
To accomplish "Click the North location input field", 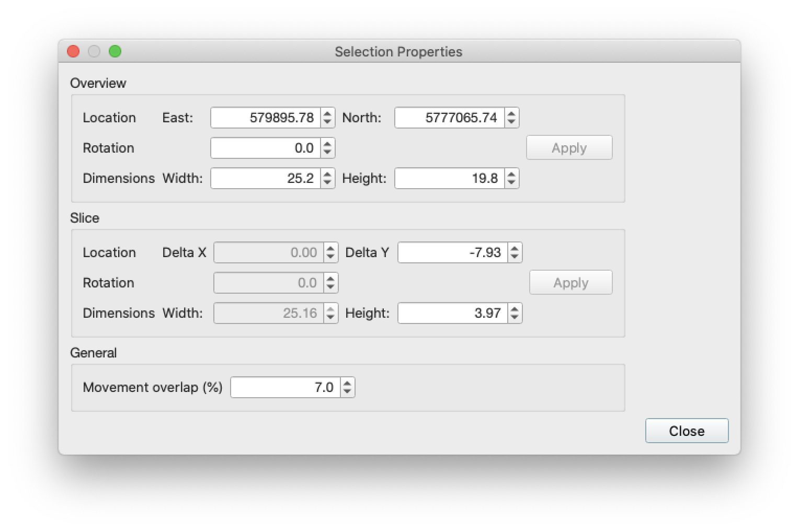I will coord(450,118).
